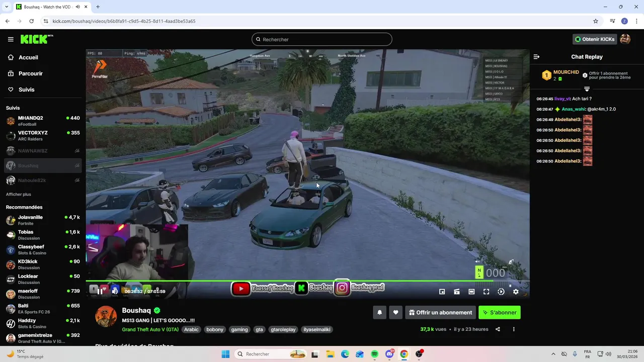
Task: Select the bobony tag
Action: click(215, 330)
